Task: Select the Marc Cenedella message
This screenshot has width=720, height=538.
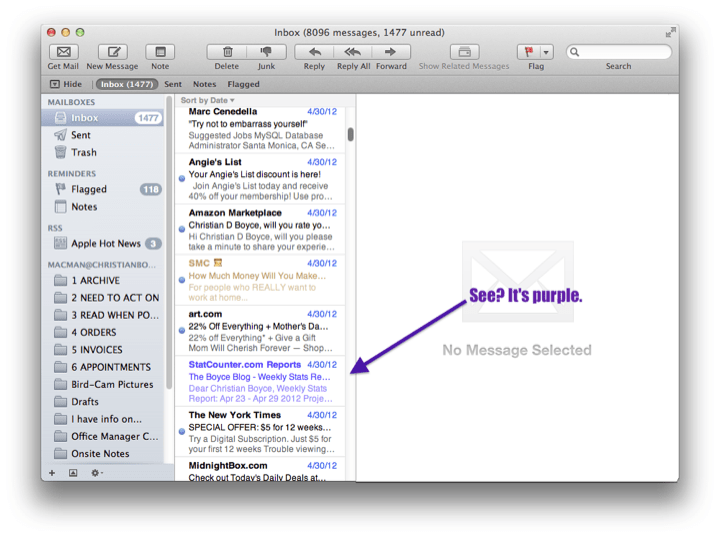Action: (x=260, y=129)
